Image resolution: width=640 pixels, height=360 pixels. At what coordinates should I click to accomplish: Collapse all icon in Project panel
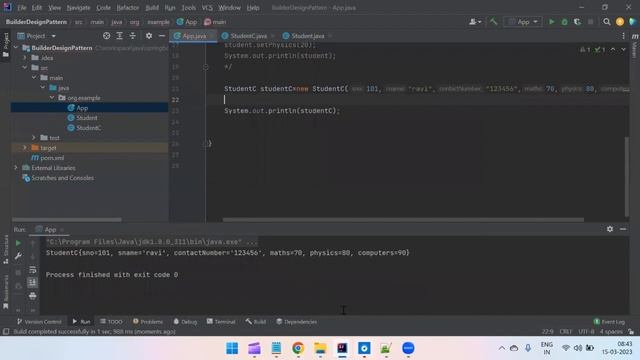(x=133, y=36)
